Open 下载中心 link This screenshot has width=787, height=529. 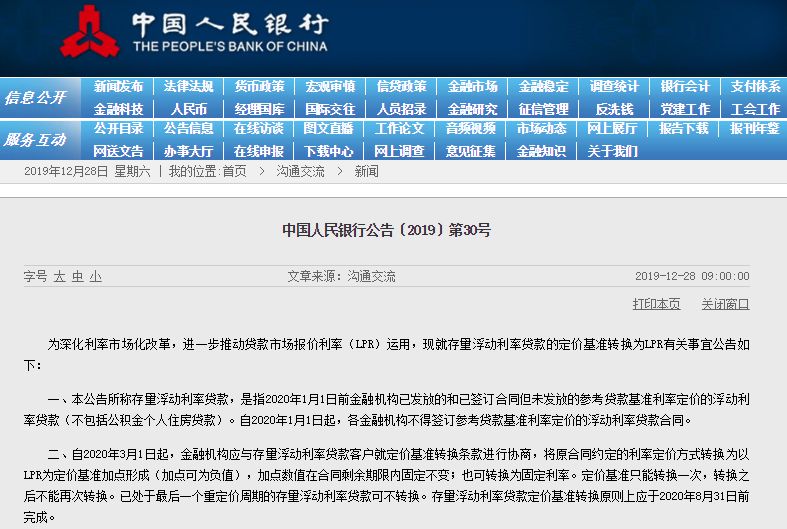[329, 151]
